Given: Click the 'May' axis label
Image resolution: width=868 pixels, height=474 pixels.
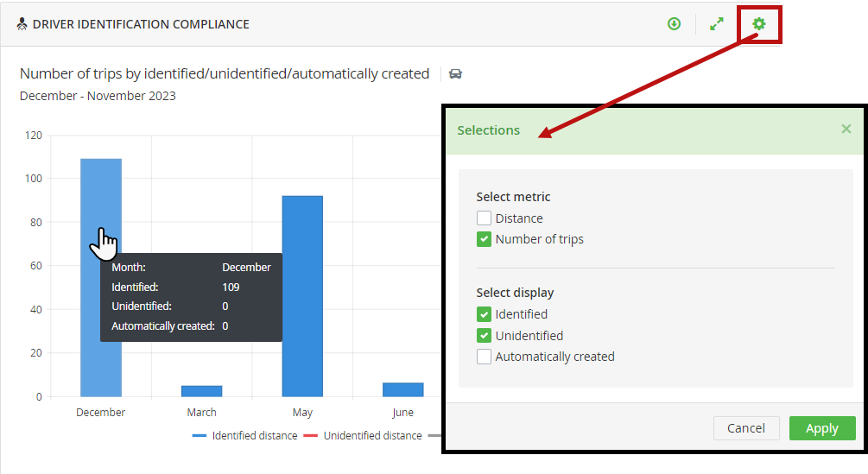Looking at the screenshot, I should pyautogui.click(x=302, y=412).
